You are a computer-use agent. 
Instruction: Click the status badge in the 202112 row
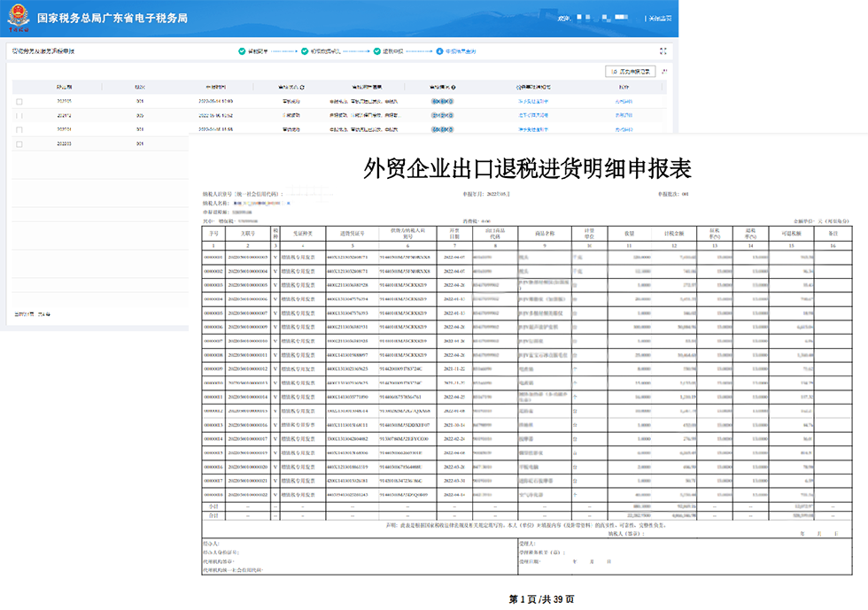(442, 115)
